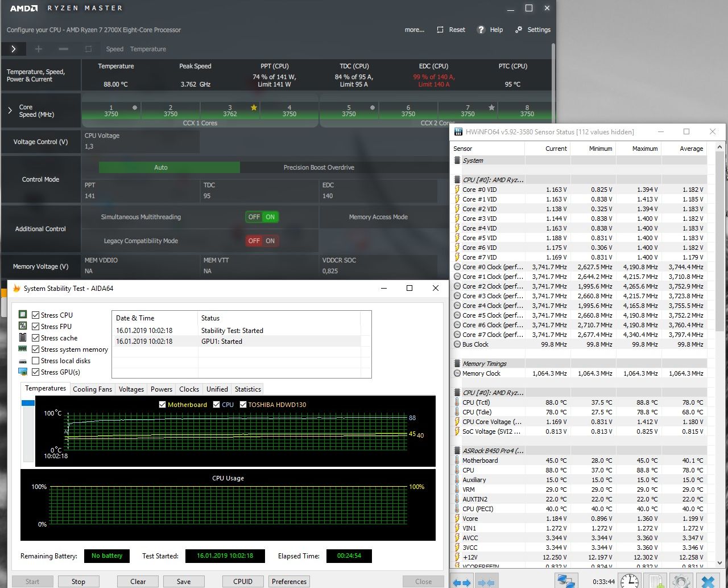Open AIDA64 Preferences
The width and height of the screenshot is (728, 588).
(289, 582)
